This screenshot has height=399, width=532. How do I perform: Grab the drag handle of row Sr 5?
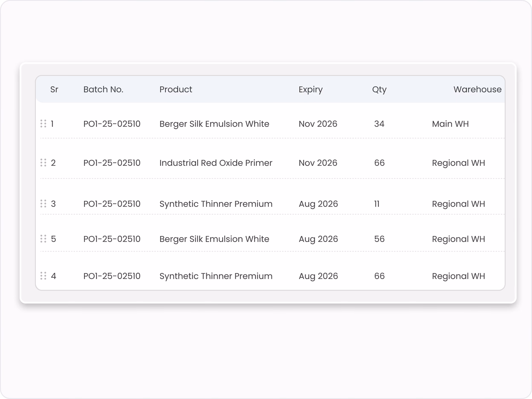43,239
